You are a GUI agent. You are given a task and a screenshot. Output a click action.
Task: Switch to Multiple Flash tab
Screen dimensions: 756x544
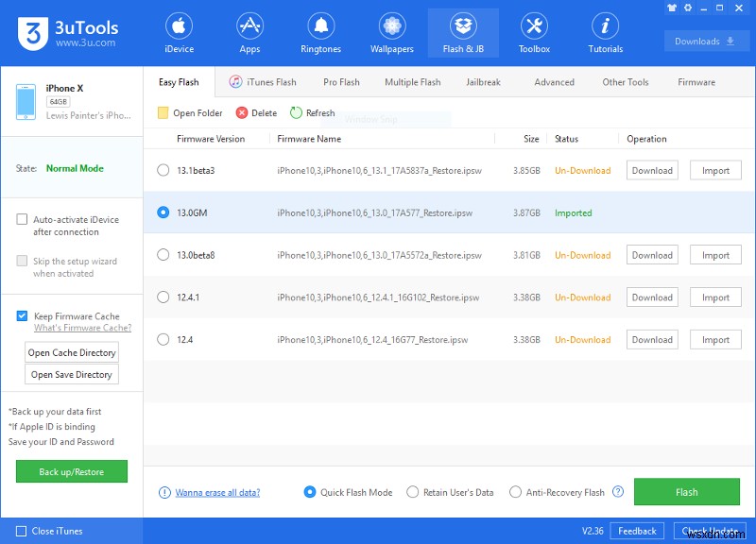coord(413,82)
